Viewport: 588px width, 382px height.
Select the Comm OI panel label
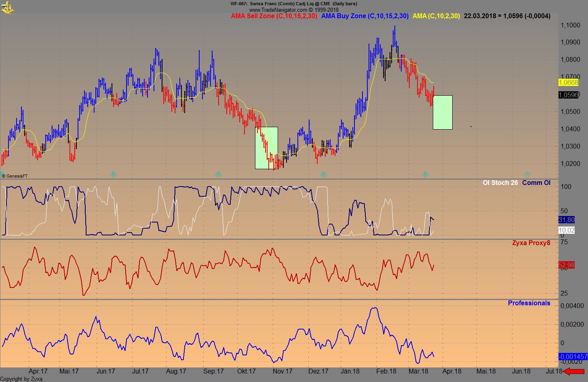coord(536,183)
